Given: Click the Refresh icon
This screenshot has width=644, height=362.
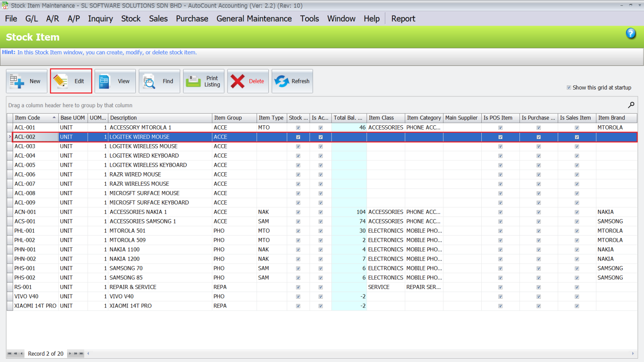Looking at the screenshot, I should click(x=280, y=81).
